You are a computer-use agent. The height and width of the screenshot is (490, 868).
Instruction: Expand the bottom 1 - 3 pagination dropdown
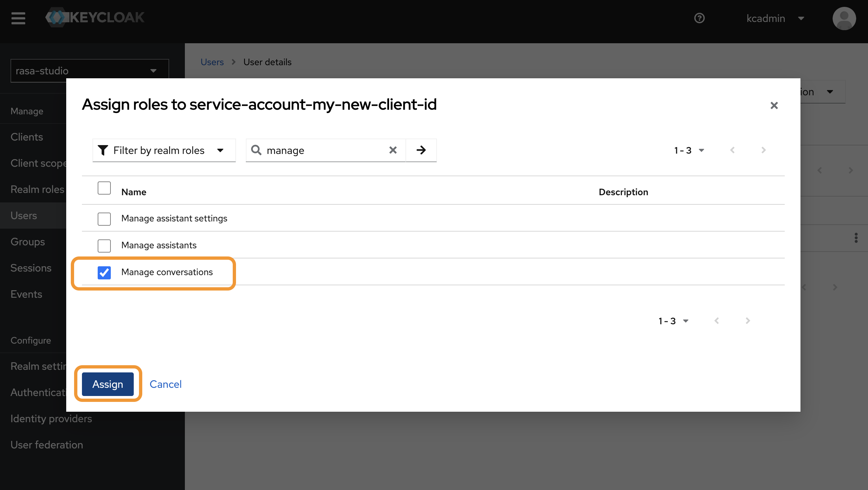click(x=674, y=321)
